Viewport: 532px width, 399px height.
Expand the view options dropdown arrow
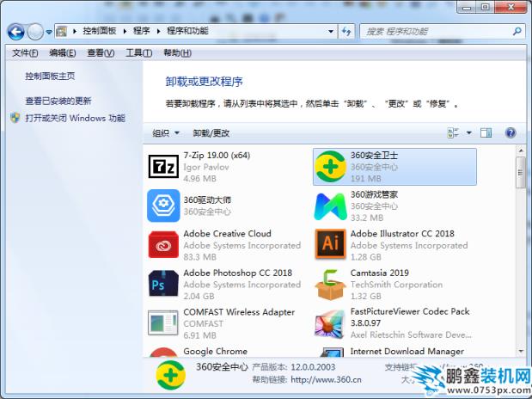coord(469,132)
